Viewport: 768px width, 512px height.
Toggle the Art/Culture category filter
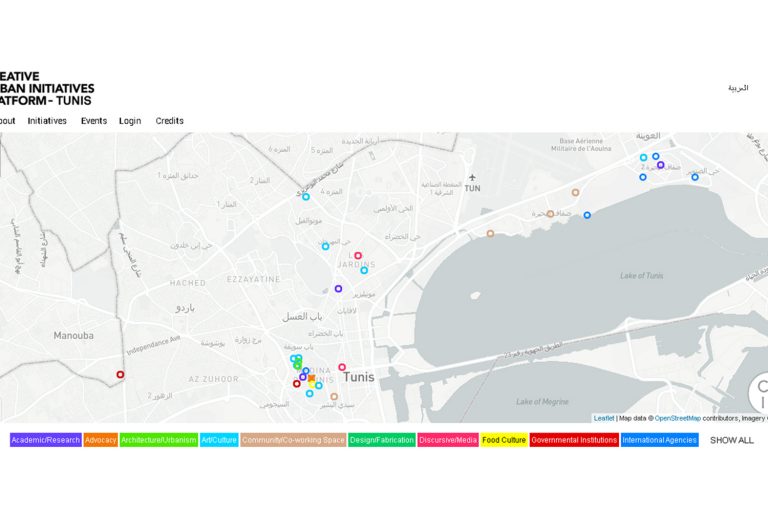219,440
